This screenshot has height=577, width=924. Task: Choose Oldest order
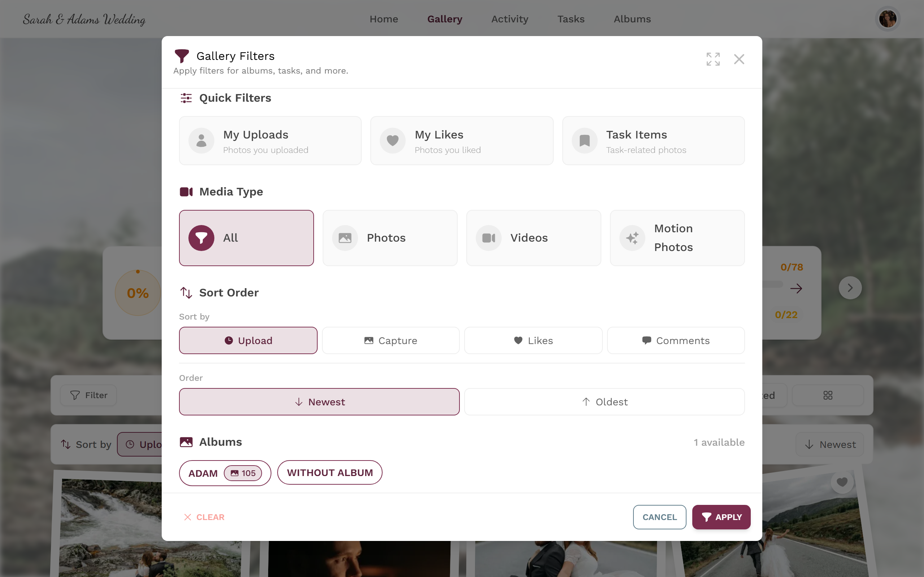coord(605,402)
